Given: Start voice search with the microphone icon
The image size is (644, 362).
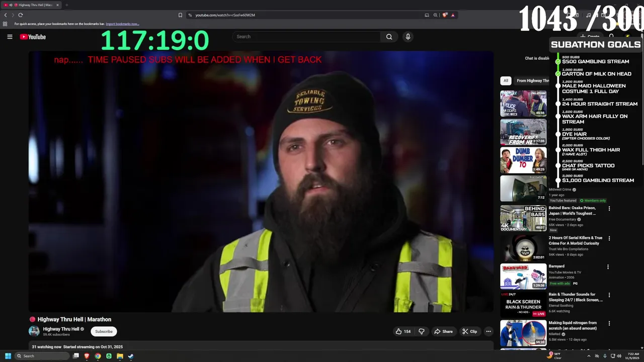Looking at the screenshot, I should tap(408, 37).
